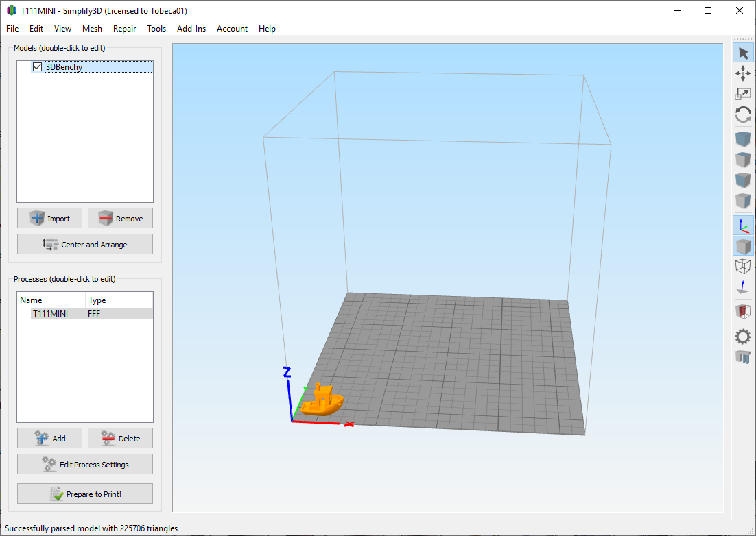
Task: Toggle wireframe model rendering
Action: coord(743,266)
